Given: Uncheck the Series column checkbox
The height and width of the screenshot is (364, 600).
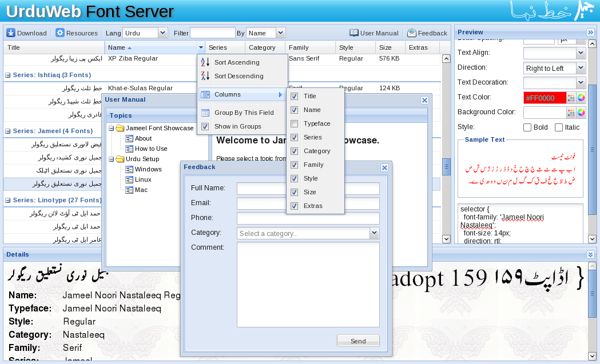Looking at the screenshot, I should [294, 137].
